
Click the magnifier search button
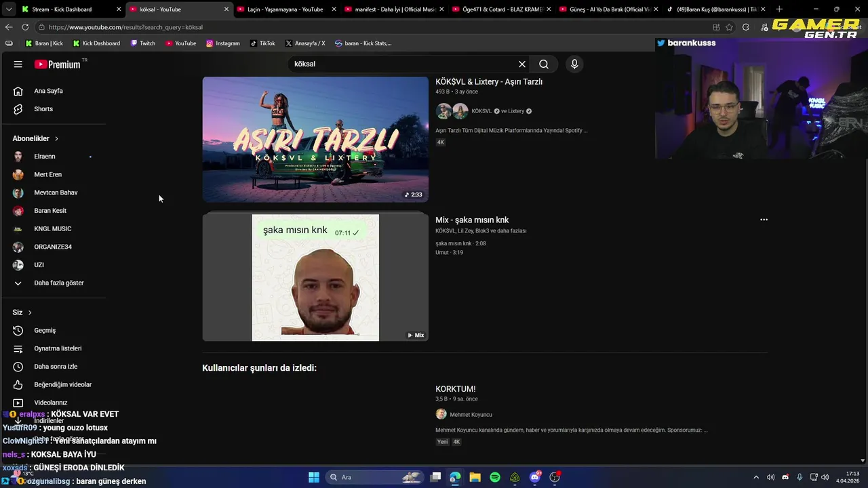(544, 64)
